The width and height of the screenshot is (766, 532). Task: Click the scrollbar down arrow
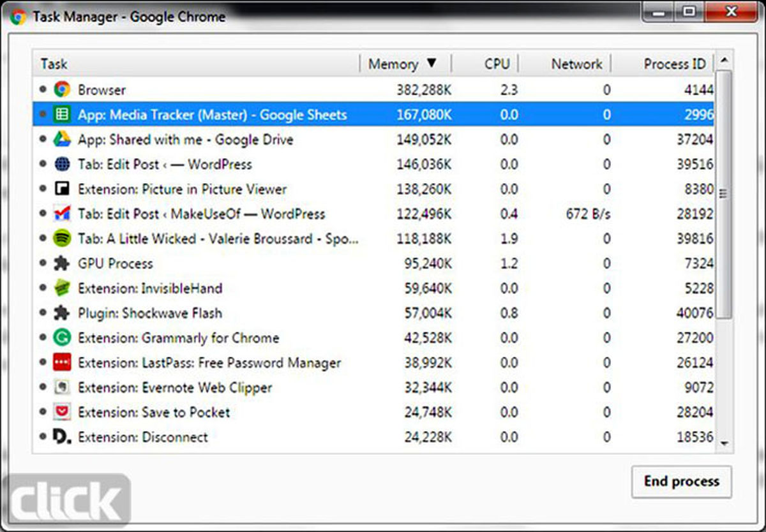point(724,443)
